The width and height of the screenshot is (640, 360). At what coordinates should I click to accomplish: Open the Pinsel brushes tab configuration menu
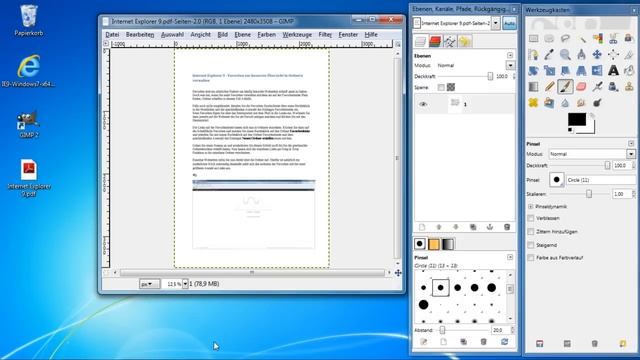click(510, 257)
